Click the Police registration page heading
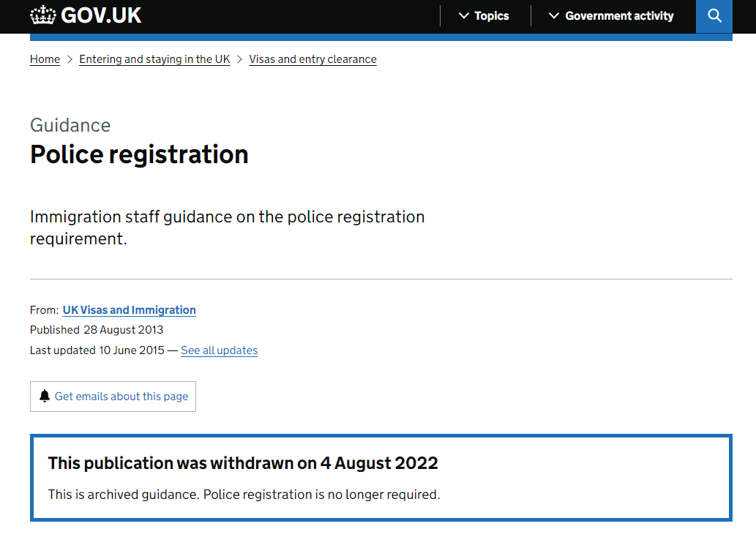 (139, 154)
